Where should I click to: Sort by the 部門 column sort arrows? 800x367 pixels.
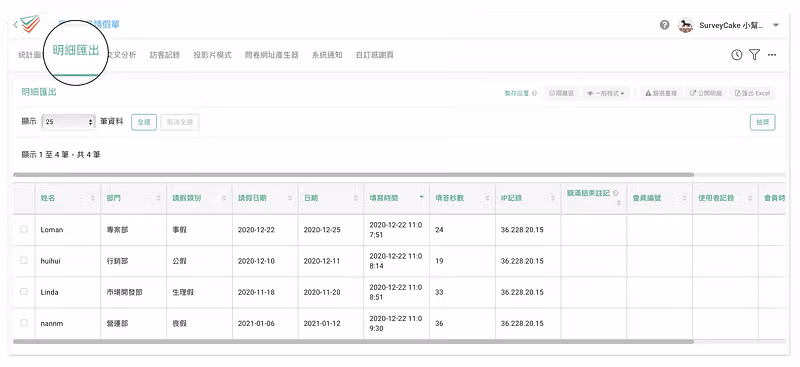158,198
